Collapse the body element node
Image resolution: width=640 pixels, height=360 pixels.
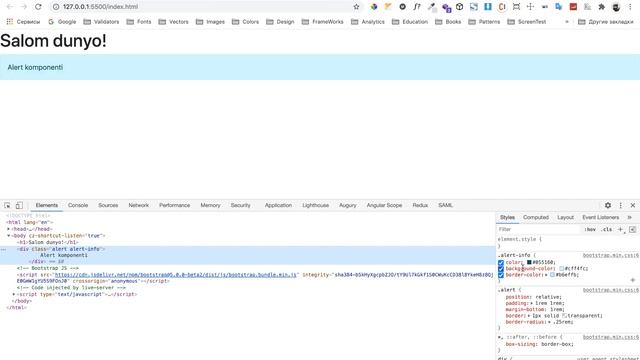point(8,236)
